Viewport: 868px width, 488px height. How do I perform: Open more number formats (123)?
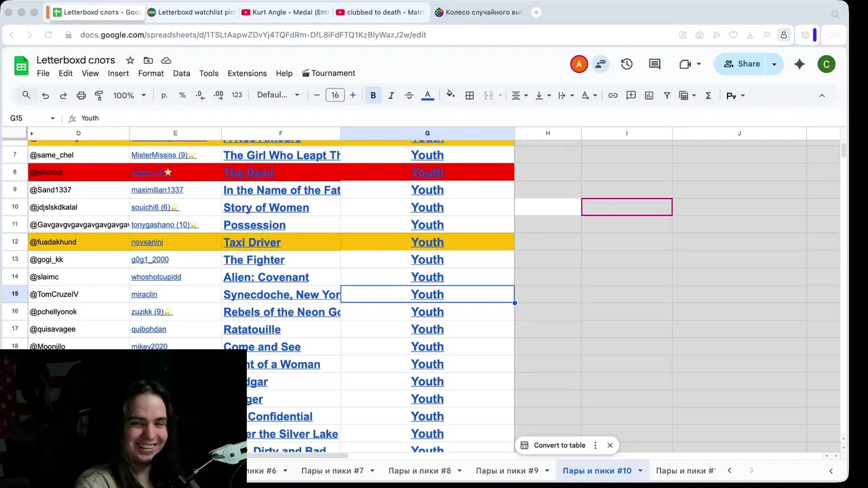[x=237, y=96]
